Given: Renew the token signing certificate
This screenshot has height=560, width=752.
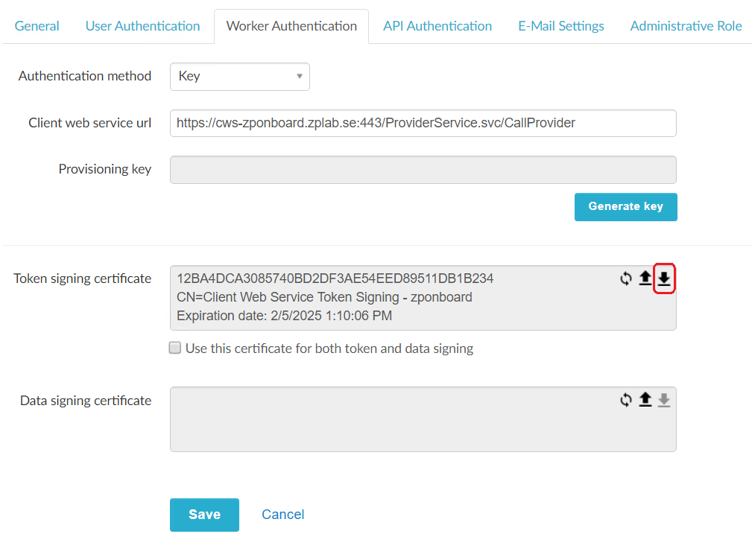Looking at the screenshot, I should click(625, 278).
